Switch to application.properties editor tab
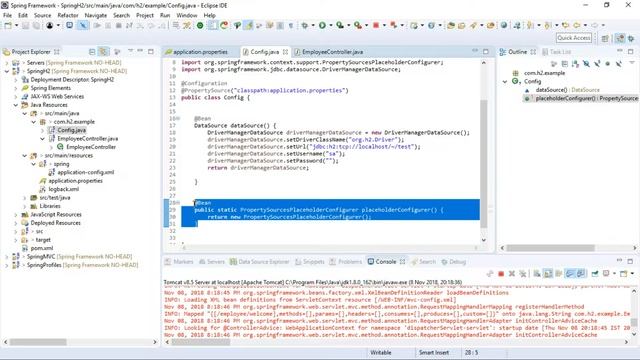This screenshot has width=640, height=360. (x=196, y=52)
